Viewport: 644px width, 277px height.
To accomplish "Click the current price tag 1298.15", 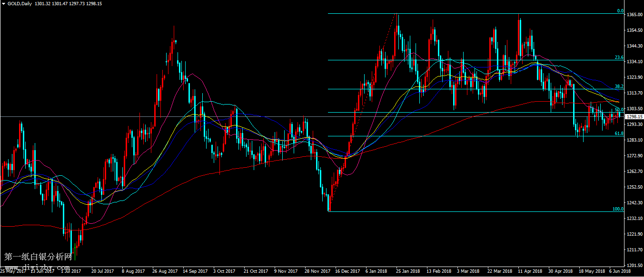I will tap(634, 117).
